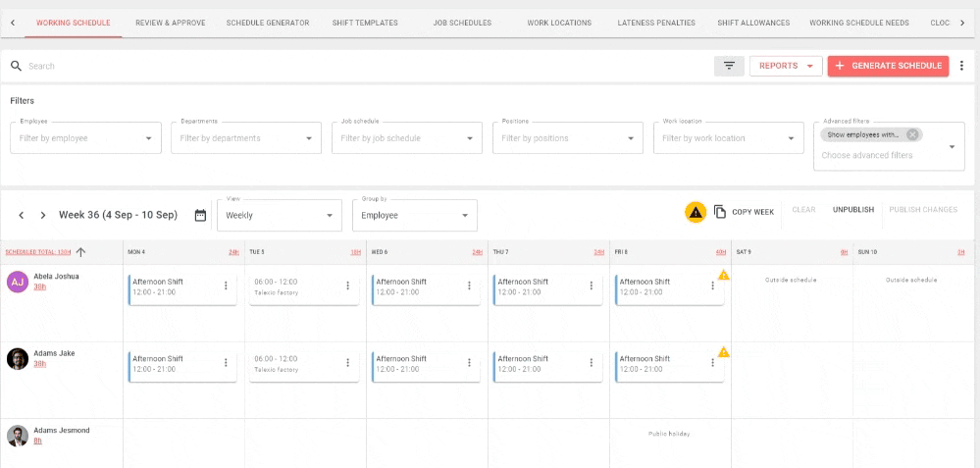The height and width of the screenshot is (468, 980).
Task: Click the Friday 40H total link
Action: pos(721,252)
